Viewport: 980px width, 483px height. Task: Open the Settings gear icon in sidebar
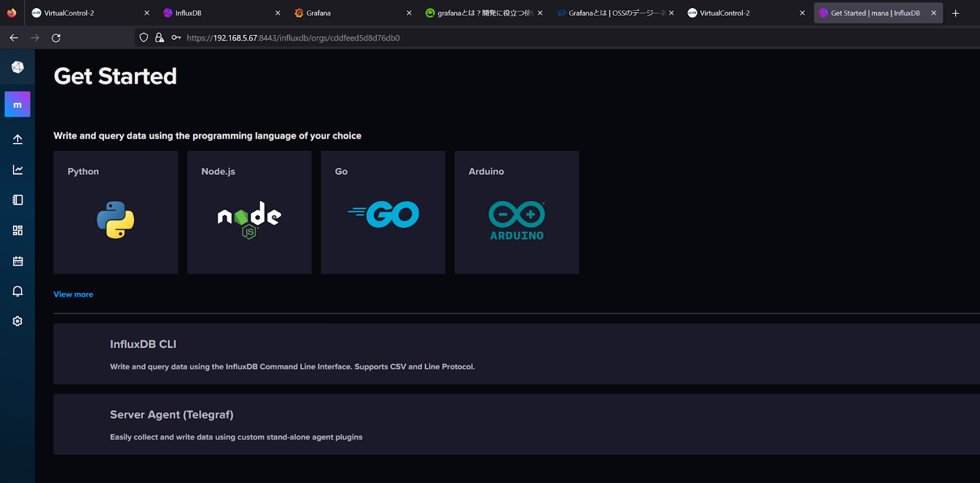(x=18, y=321)
